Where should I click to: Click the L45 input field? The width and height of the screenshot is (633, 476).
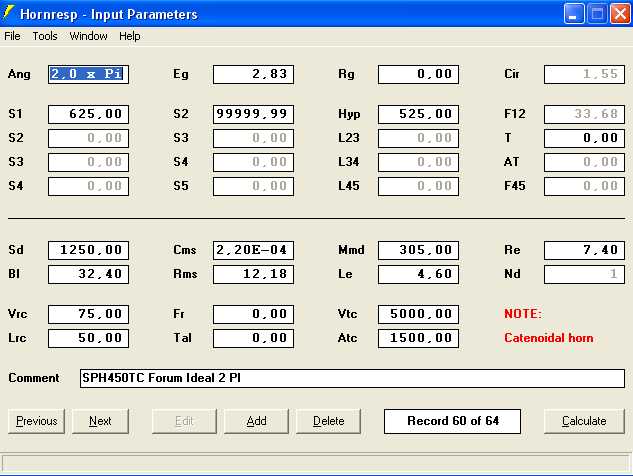coord(418,186)
